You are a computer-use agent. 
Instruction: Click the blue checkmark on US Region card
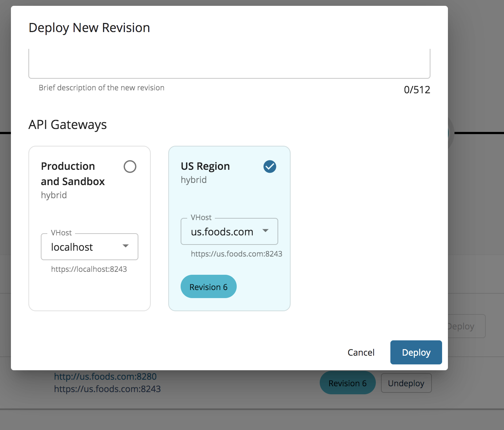click(x=270, y=167)
